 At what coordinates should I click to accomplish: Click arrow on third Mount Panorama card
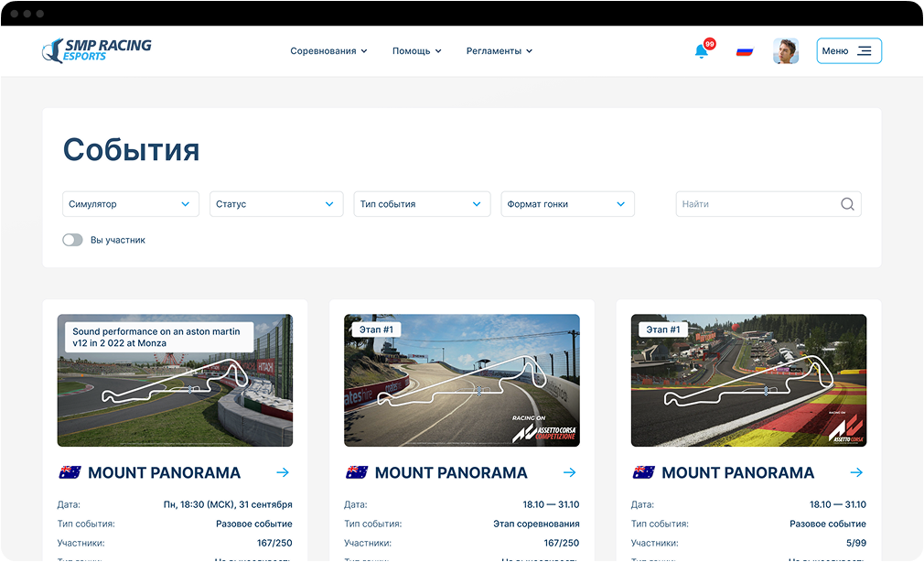[x=856, y=472]
